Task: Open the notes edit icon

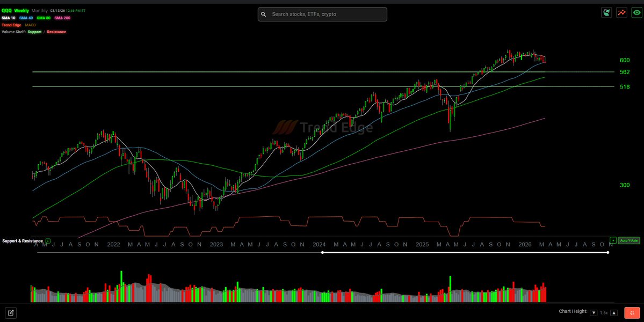Action: pyautogui.click(x=11, y=313)
